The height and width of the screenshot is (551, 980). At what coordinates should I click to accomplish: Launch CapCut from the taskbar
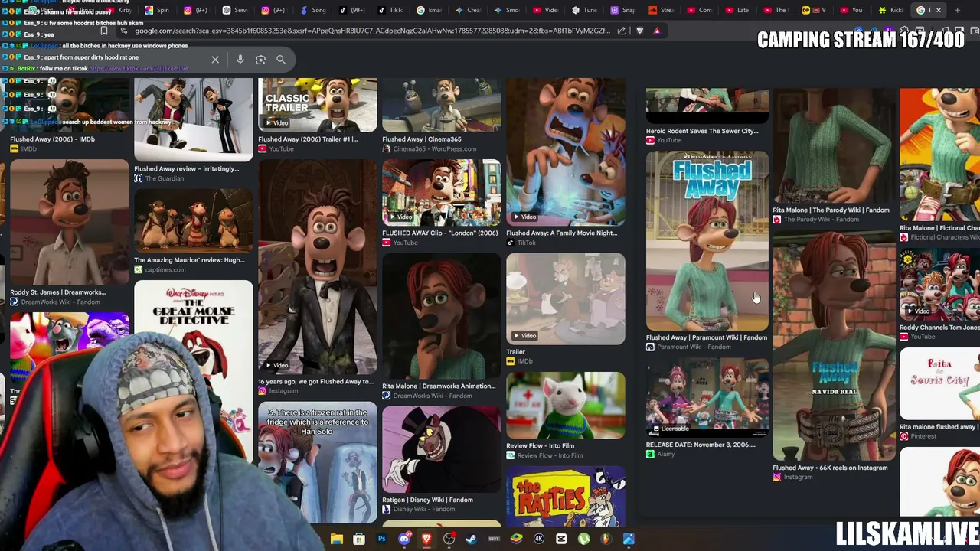tap(561, 540)
